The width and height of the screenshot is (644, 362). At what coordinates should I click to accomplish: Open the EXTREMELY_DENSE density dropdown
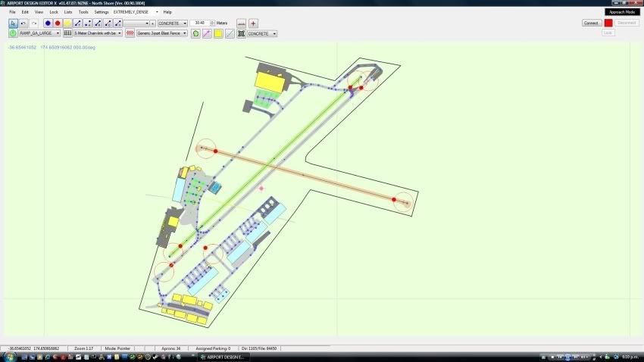(136, 12)
